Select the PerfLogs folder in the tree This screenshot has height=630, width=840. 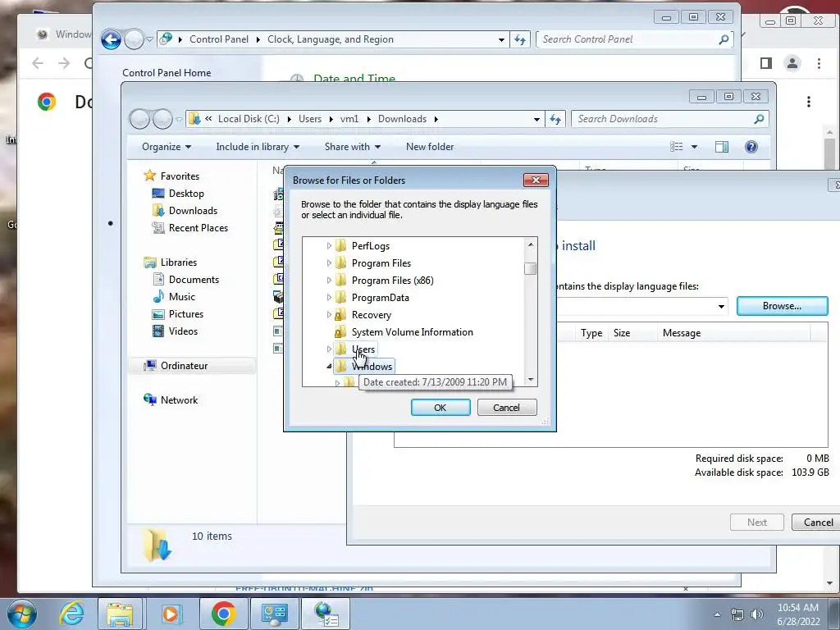pos(371,246)
